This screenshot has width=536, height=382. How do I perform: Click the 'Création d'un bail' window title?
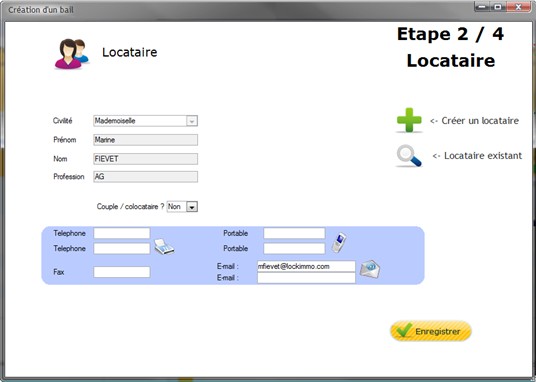(41, 10)
